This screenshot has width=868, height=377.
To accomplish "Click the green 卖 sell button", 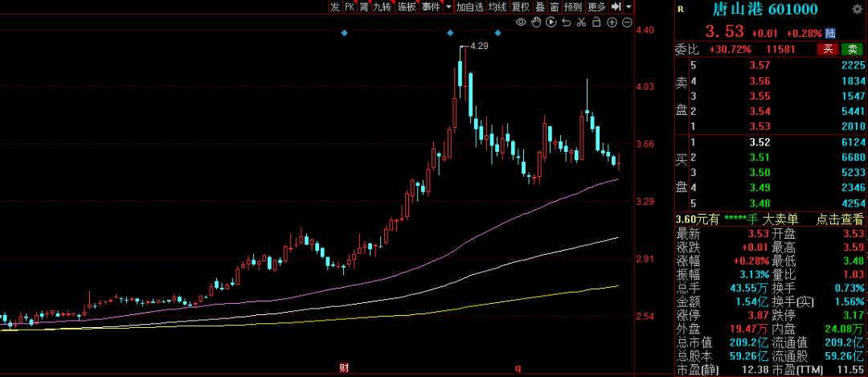I will pyautogui.click(x=852, y=49).
